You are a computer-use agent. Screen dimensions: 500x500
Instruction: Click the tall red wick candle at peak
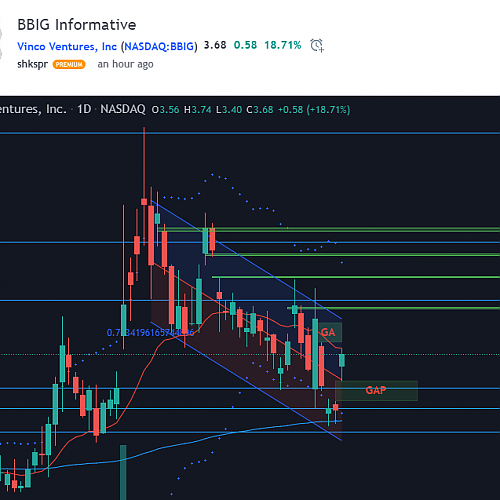(x=144, y=186)
